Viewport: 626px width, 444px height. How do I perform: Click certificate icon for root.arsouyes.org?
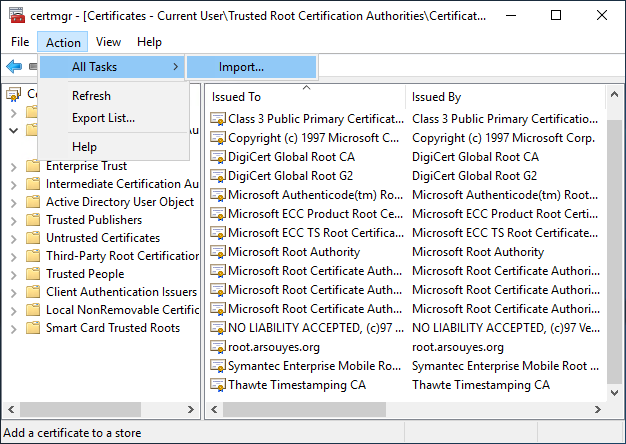(218, 347)
